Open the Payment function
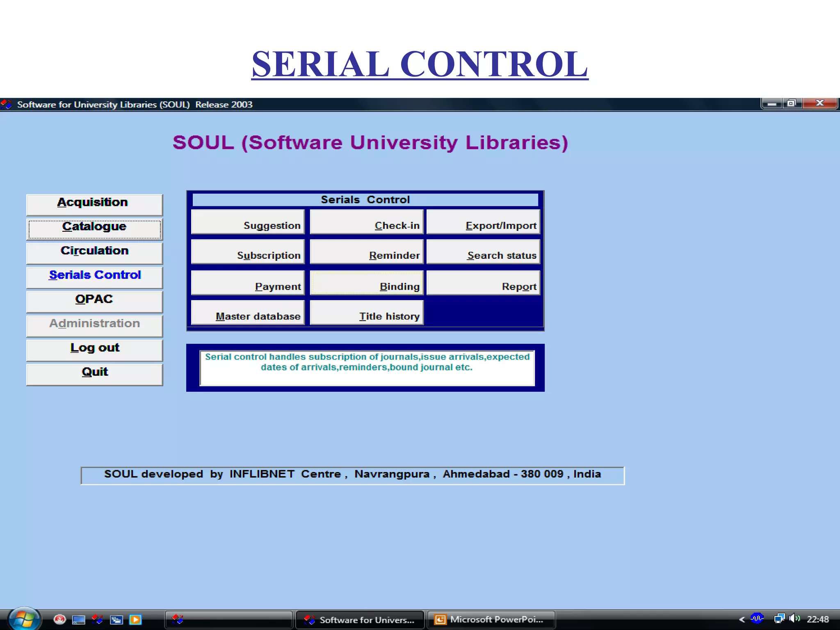The width and height of the screenshot is (840, 630). 248,283
